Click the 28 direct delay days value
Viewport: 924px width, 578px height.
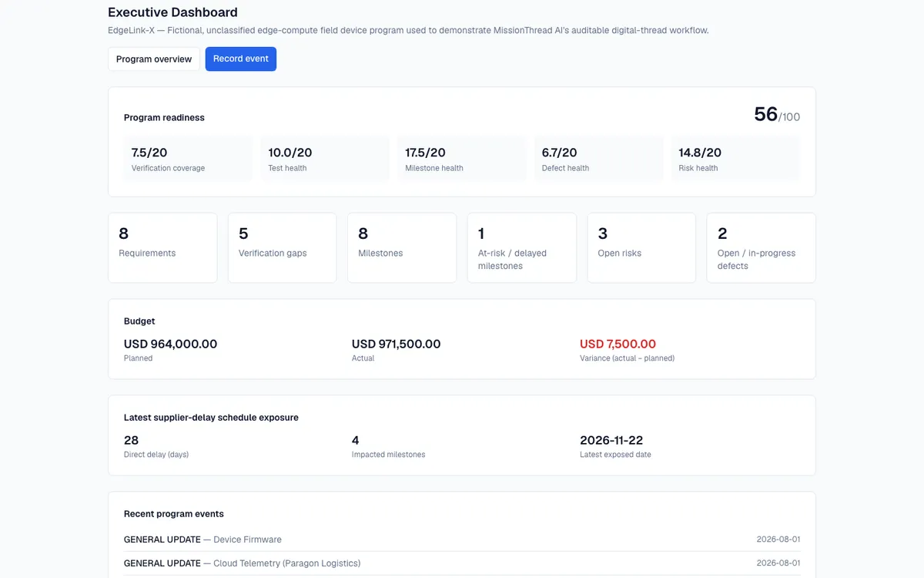131,440
